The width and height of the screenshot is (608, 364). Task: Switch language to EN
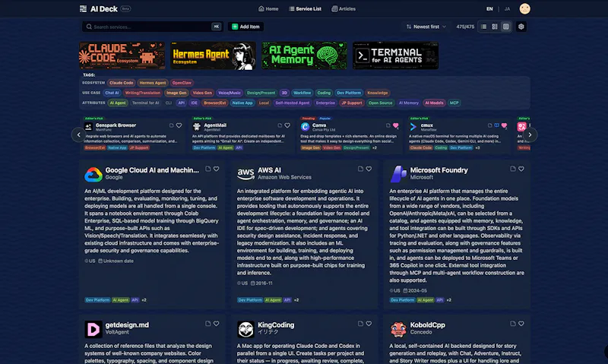[489, 8]
